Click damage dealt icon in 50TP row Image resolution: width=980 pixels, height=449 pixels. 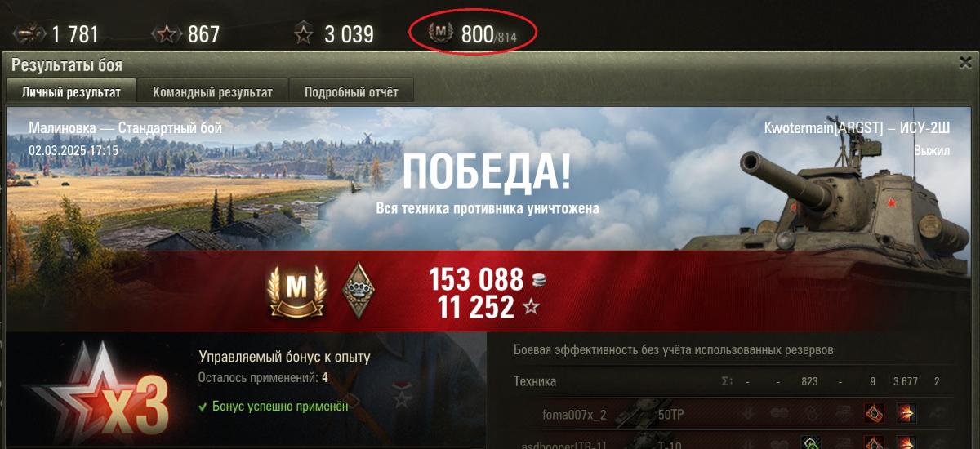coord(906,415)
